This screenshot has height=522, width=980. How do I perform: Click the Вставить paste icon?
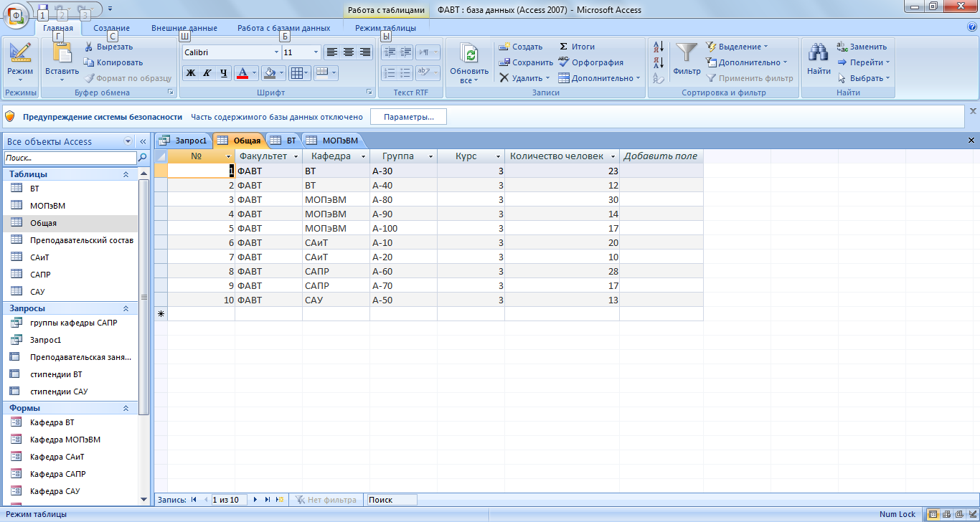pyautogui.click(x=62, y=52)
